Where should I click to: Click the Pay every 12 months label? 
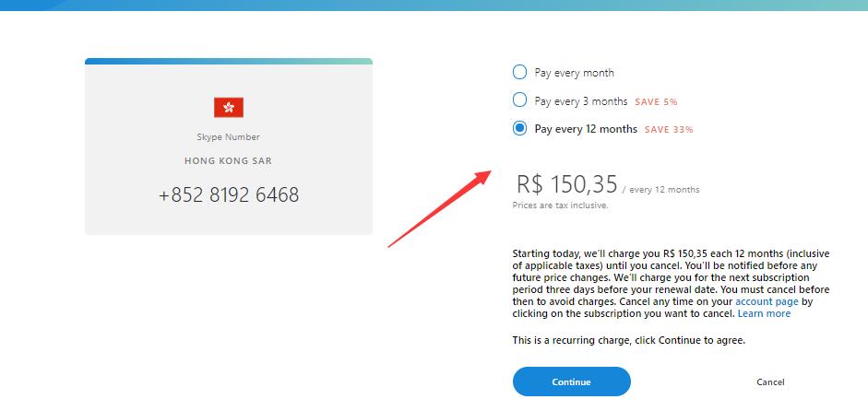pyautogui.click(x=586, y=129)
